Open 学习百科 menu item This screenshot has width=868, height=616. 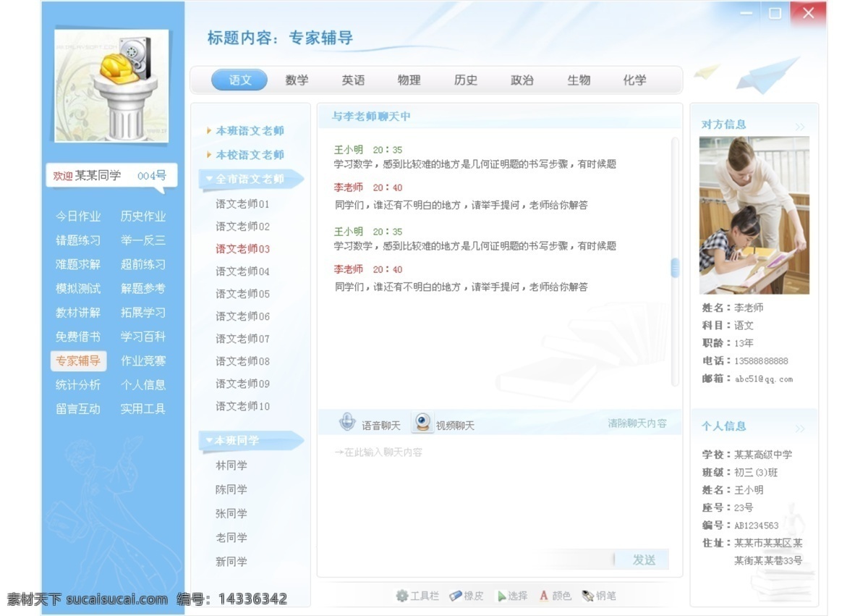143,337
